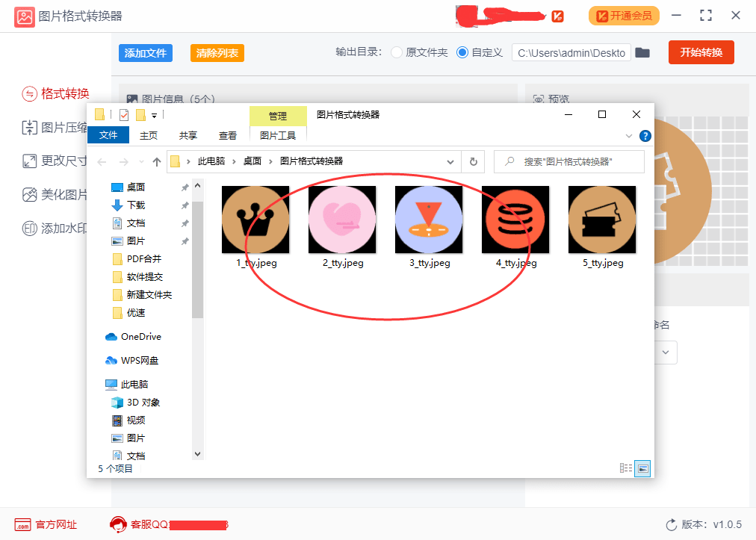Collapse the Explorer ribbon chevron
Screen dimensions: 756x540
630,137
